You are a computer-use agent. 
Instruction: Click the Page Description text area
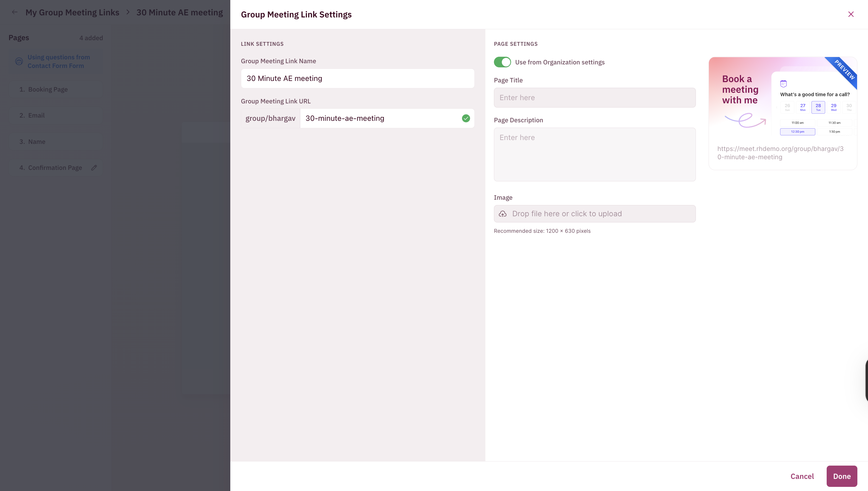(x=594, y=155)
